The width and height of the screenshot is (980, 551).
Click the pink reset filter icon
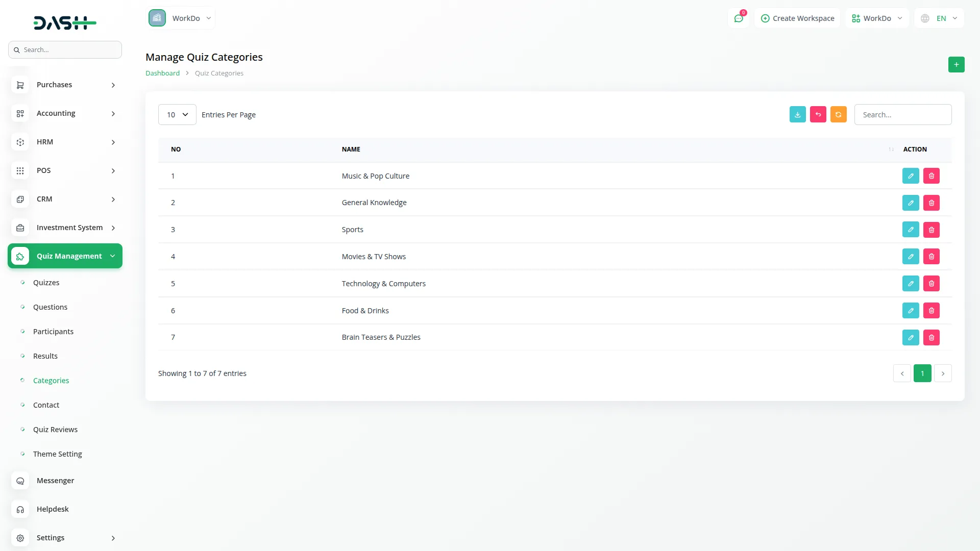coord(818,114)
